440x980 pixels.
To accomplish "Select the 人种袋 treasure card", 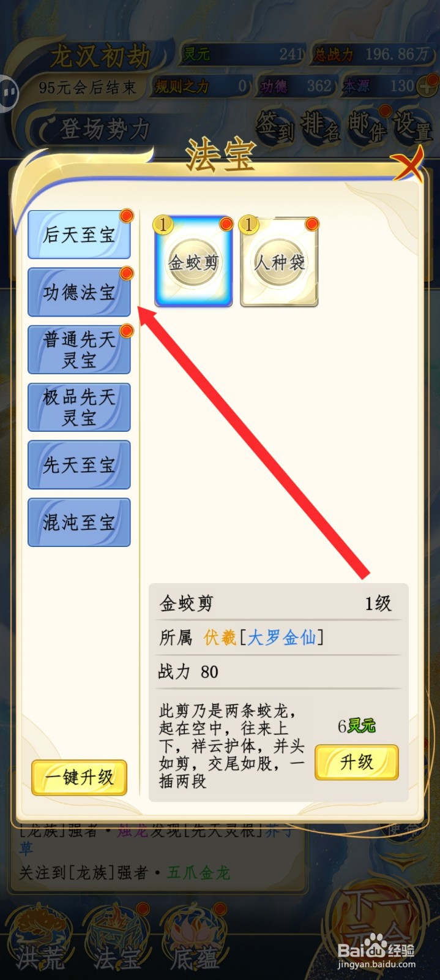I will 280,261.
